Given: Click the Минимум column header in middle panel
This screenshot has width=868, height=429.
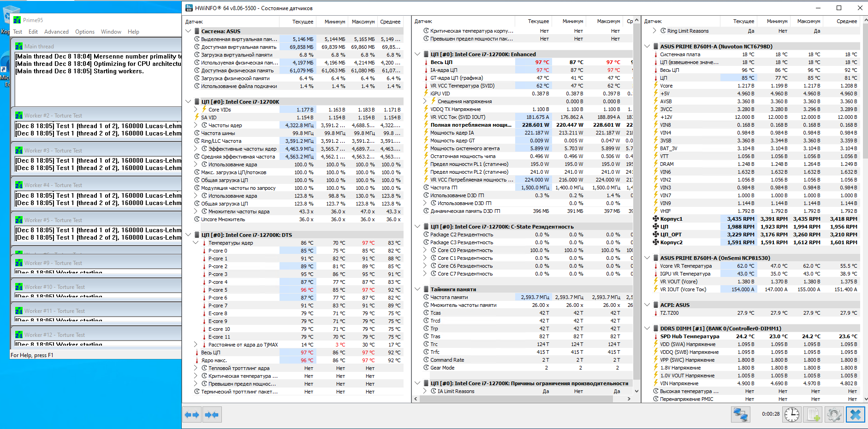Looking at the screenshot, I should [x=569, y=21].
